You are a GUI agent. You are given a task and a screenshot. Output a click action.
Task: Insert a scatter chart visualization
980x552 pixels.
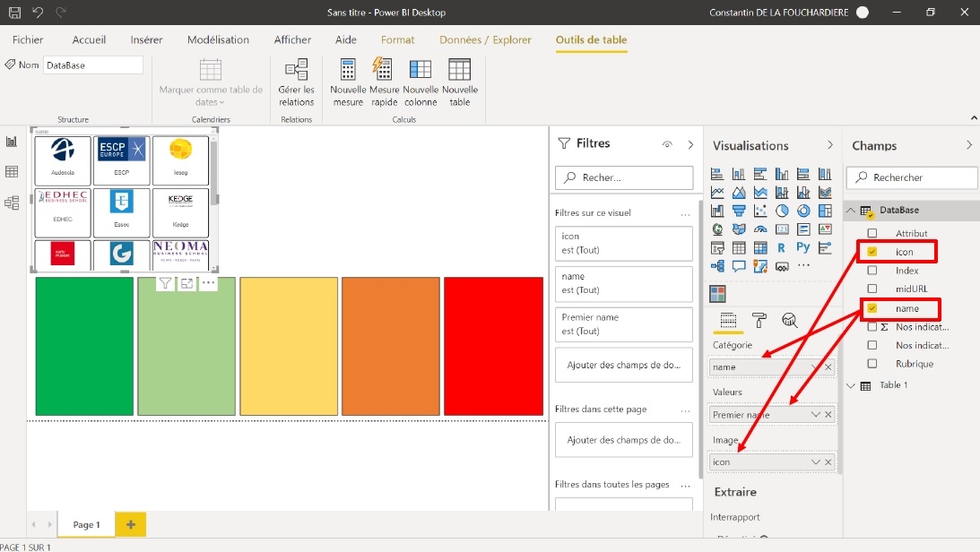click(760, 211)
